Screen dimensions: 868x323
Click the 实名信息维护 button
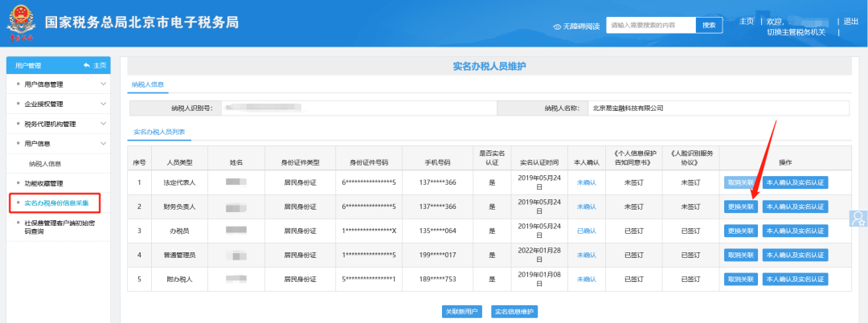click(x=514, y=312)
